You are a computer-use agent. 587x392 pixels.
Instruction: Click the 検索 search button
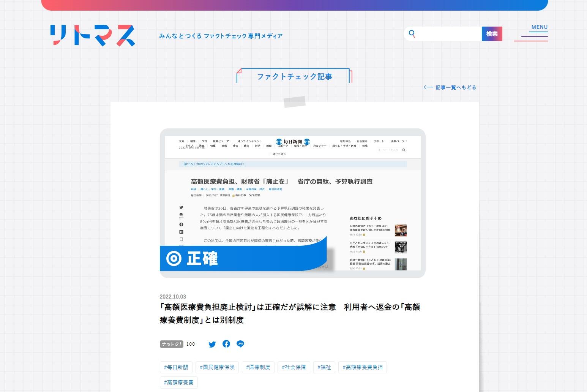(492, 33)
